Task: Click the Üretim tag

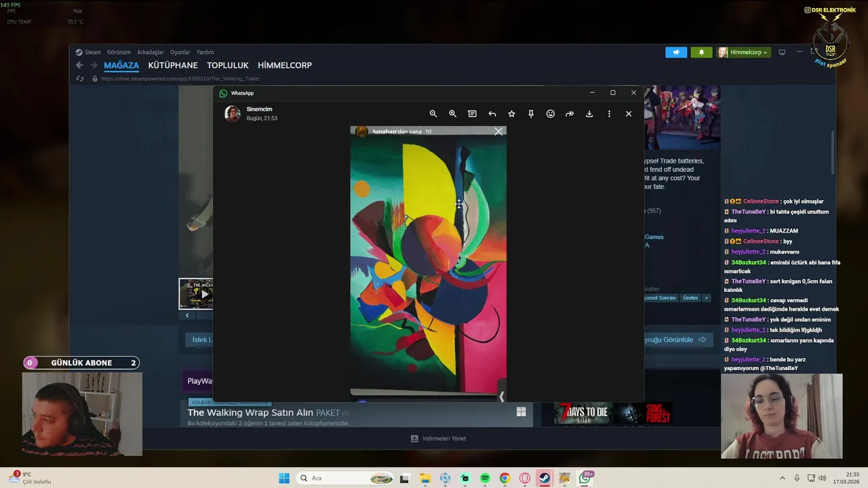Action: 690,298
